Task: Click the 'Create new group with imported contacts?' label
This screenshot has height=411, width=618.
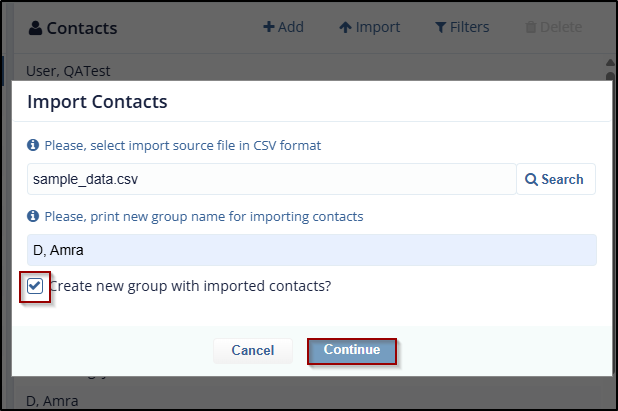Action: point(190,286)
